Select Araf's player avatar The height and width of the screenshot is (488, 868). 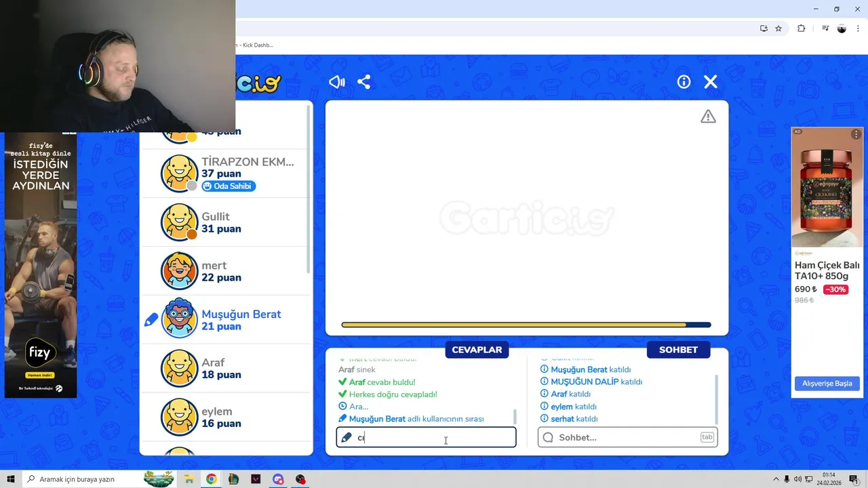click(x=179, y=368)
